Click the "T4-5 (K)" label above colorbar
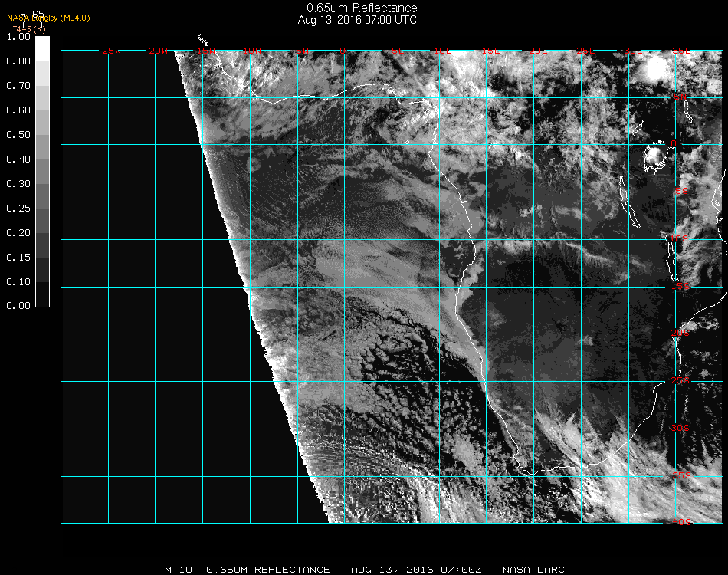The width and height of the screenshot is (728, 575). (29, 29)
